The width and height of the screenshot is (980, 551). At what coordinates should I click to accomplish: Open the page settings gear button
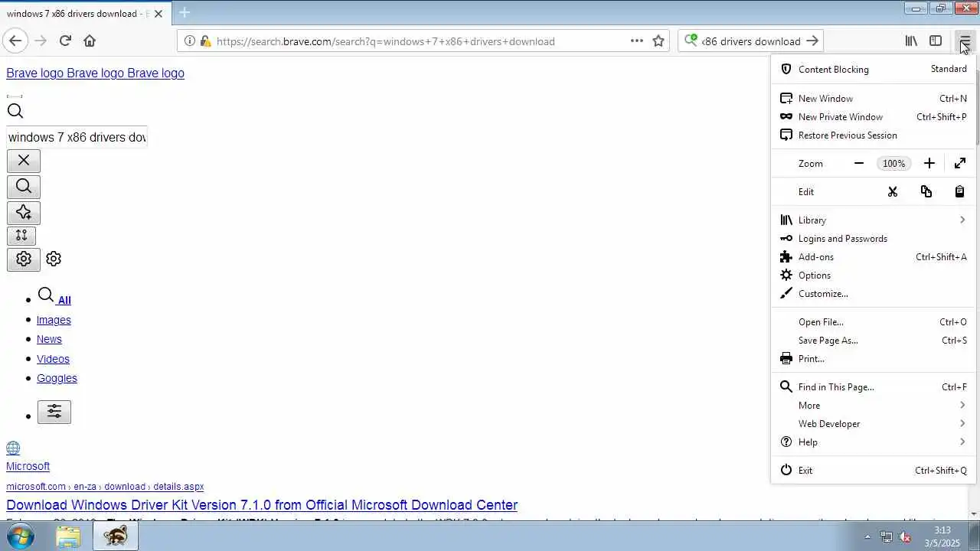click(24, 259)
